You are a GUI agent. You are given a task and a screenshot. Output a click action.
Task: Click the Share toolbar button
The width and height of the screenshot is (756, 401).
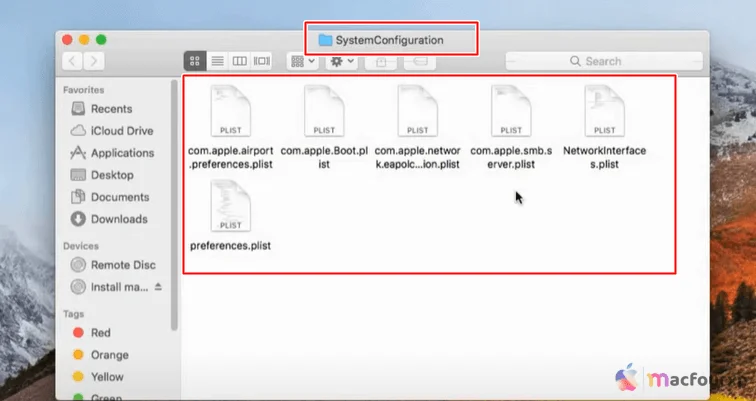point(381,62)
